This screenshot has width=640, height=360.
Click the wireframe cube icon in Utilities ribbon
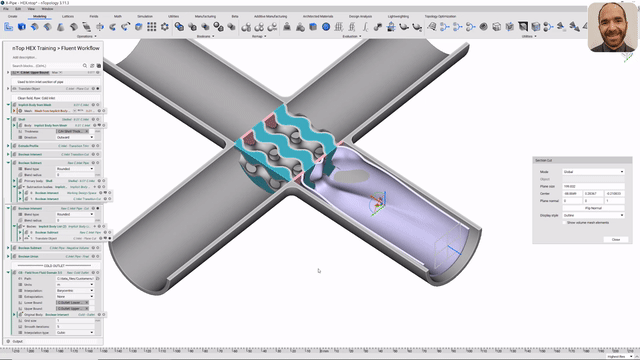click(x=497, y=27)
